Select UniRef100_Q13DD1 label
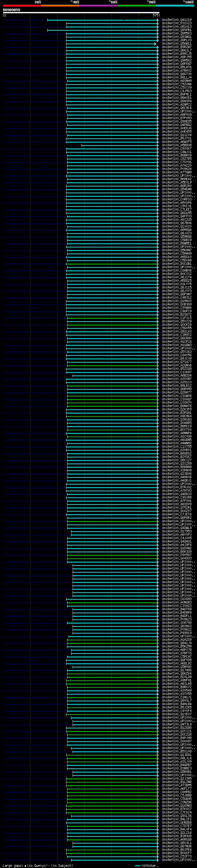 (x=177, y=755)
